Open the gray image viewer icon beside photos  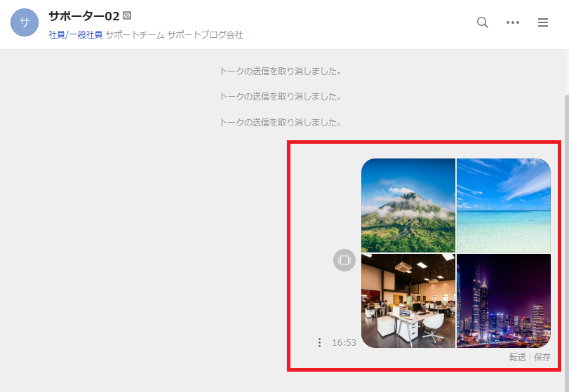tap(344, 260)
